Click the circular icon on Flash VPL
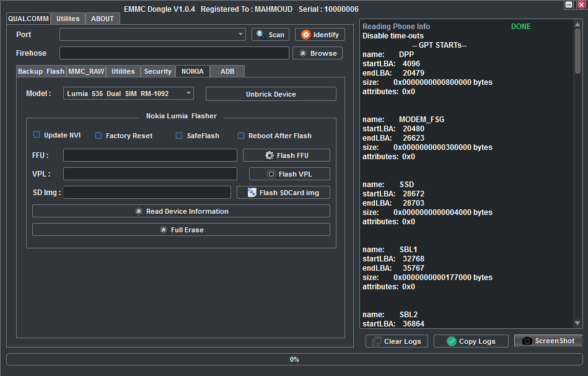Image resolution: width=588 pixels, height=376 pixels. click(x=271, y=174)
